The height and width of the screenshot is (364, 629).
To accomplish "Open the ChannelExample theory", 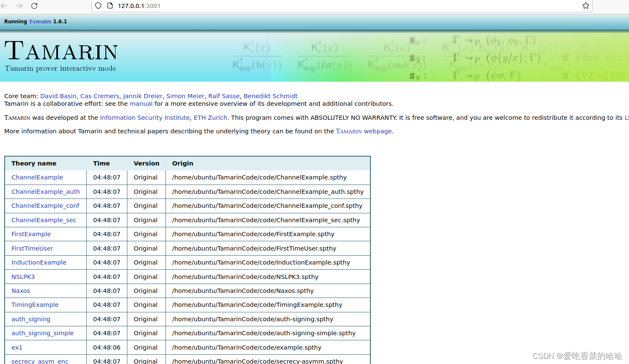I will (37, 177).
